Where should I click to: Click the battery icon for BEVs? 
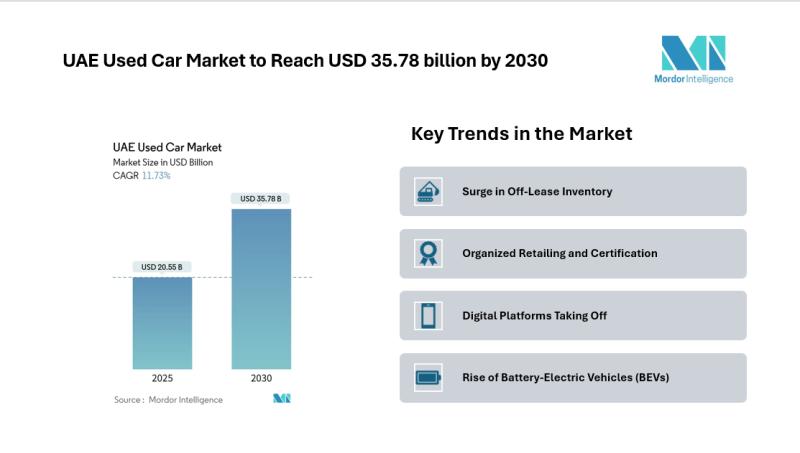pos(428,378)
